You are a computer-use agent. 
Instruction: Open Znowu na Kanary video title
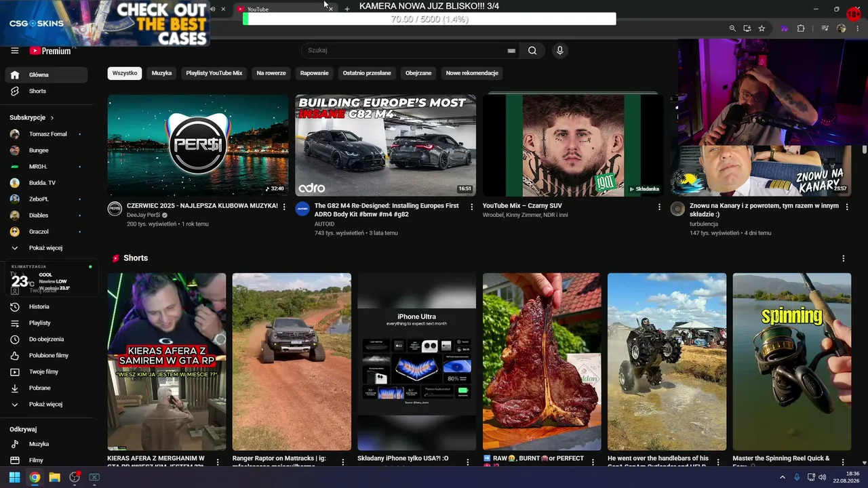[x=764, y=210]
